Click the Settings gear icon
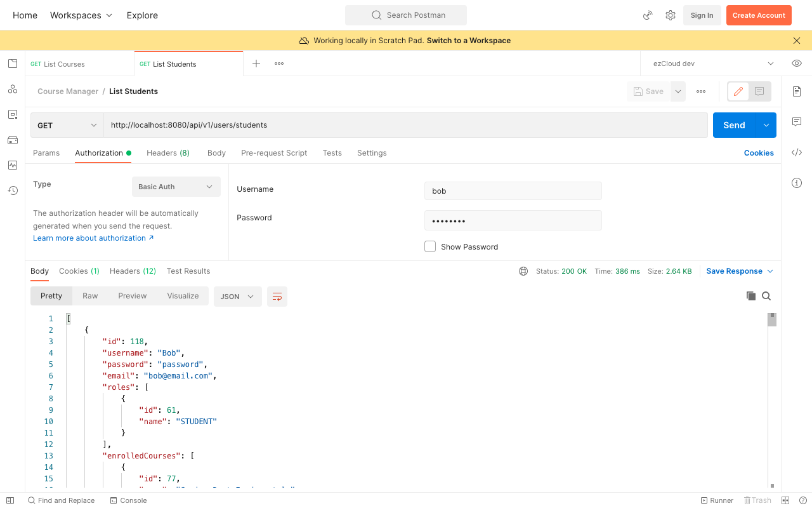The height and width of the screenshot is (508, 812). [x=671, y=15]
